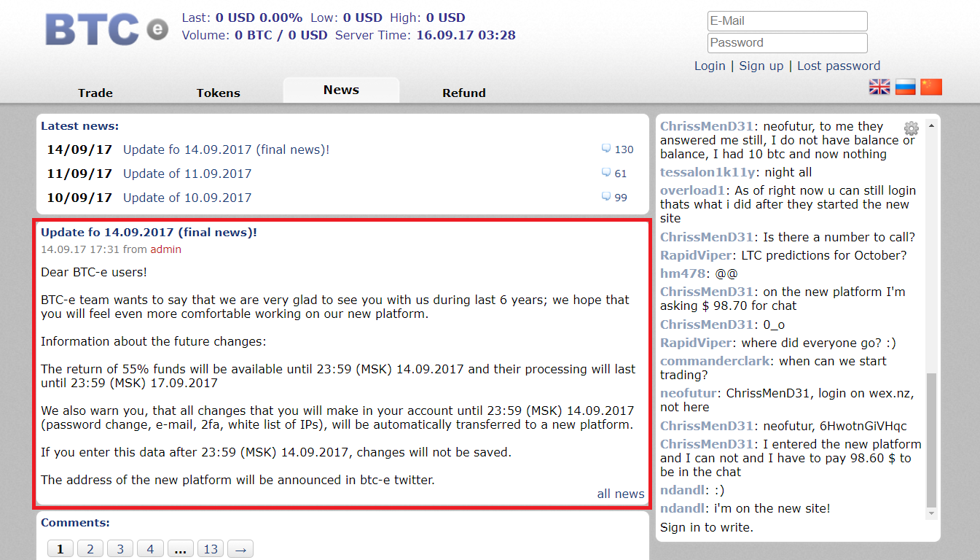Click date 14/09/17 in news list
980x560 pixels.
(79, 149)
